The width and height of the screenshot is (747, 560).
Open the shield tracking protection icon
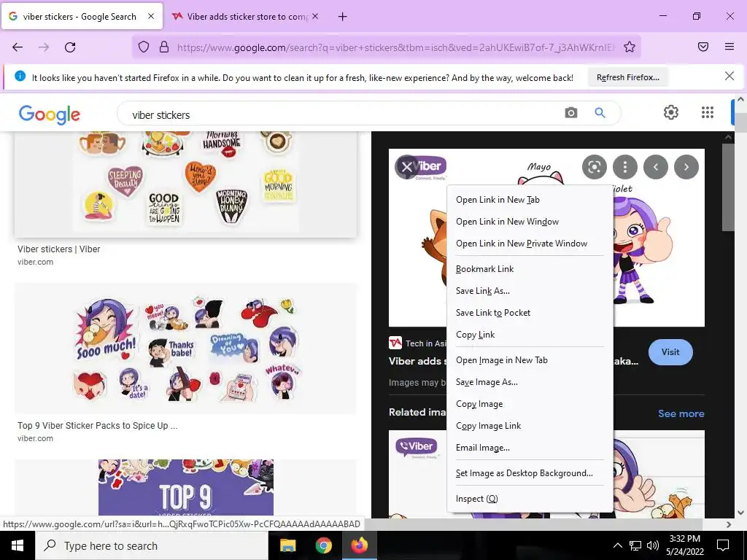coord(144,47)
